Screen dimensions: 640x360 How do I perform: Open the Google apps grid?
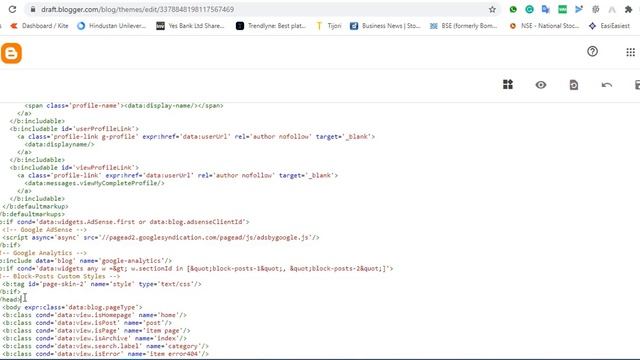(x=630, y=52)
